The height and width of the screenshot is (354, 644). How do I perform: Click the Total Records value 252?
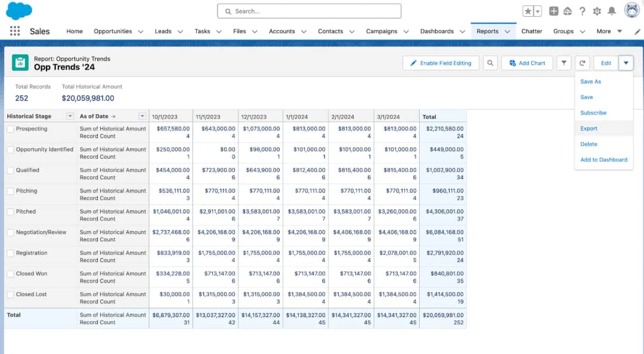[x=22, y=98]
